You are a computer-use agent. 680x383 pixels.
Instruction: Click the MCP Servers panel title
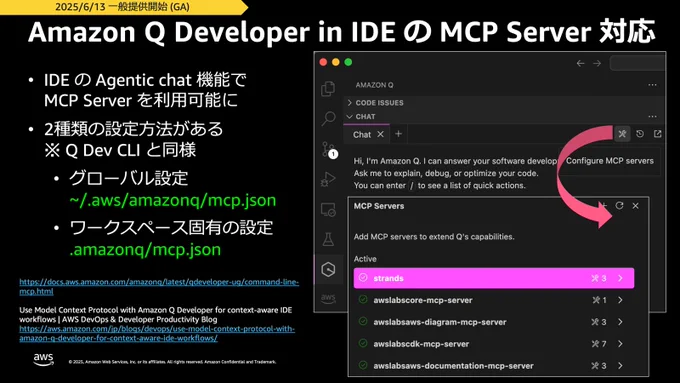379,206
